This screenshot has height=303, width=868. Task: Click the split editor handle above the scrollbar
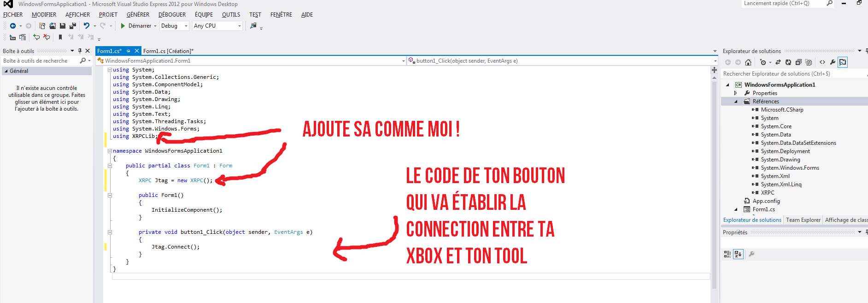coord(715,70)
